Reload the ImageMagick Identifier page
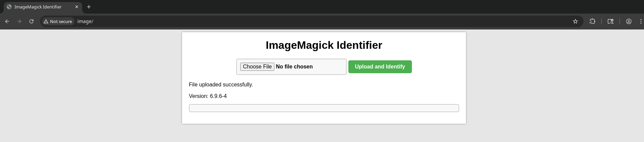 tap(31, 21)
